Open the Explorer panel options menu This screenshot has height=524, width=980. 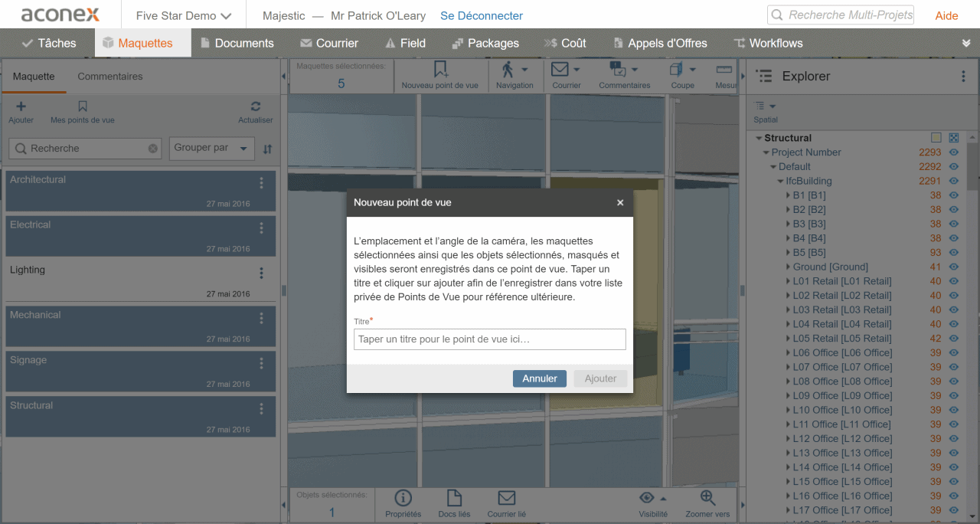tap(963, 77)
